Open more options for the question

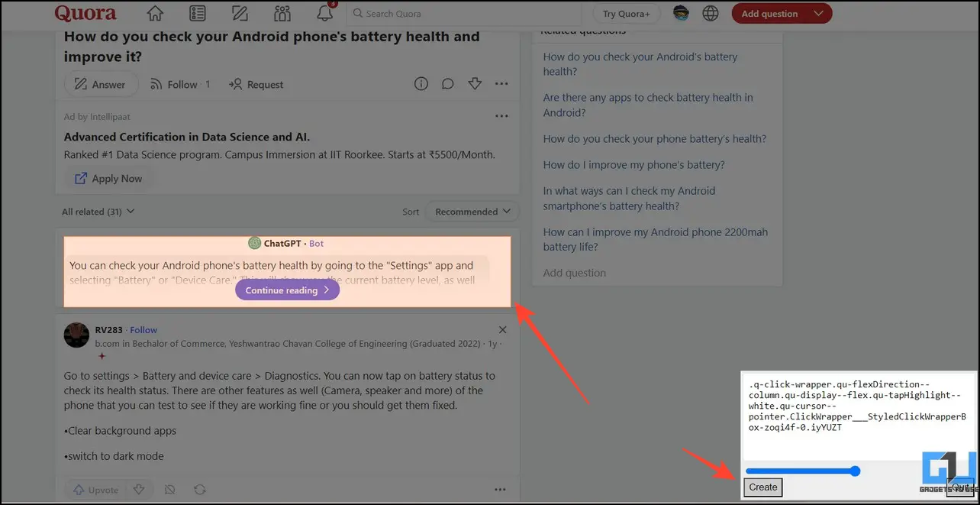click(x=501, y=84)
